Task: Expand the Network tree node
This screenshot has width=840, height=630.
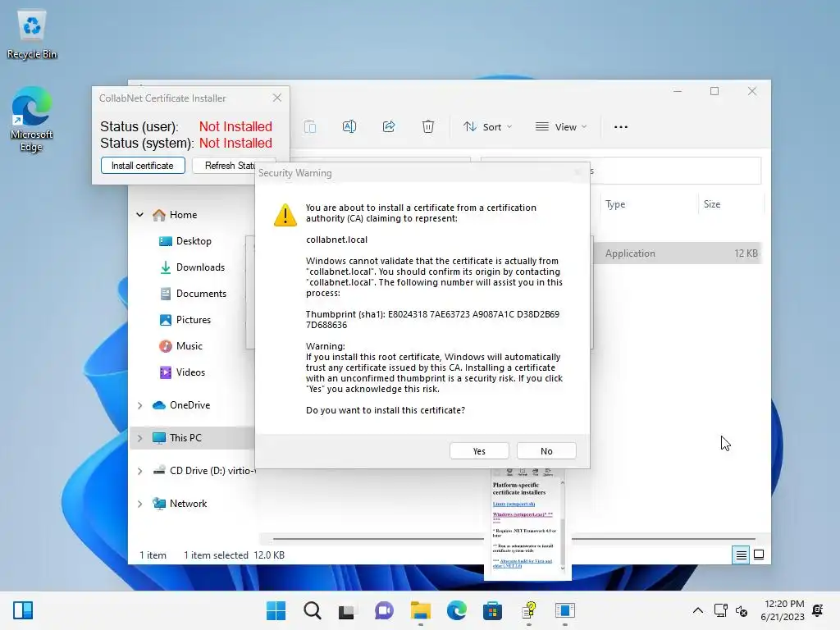Action: (x=139, y=504)
